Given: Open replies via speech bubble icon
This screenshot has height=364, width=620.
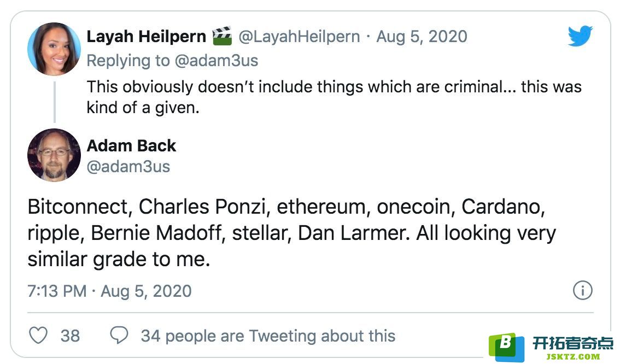Looking at the screenshot, I should pos(119,335).
